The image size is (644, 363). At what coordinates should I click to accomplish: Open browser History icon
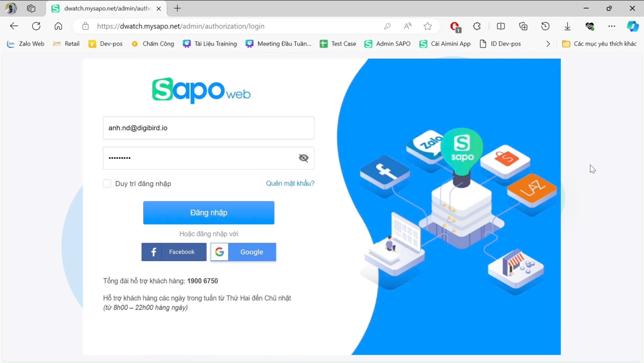coord(545,26)
